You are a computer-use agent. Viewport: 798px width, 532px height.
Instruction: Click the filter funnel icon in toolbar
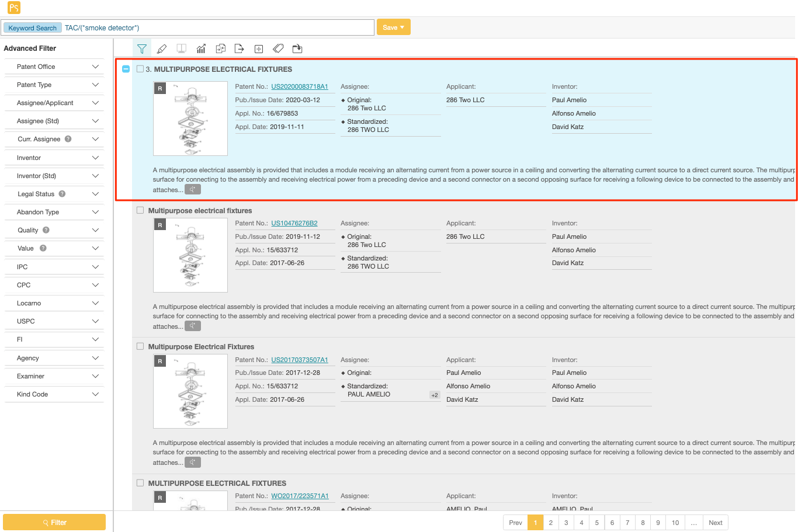pyautogui.click(x=141, y=48)
